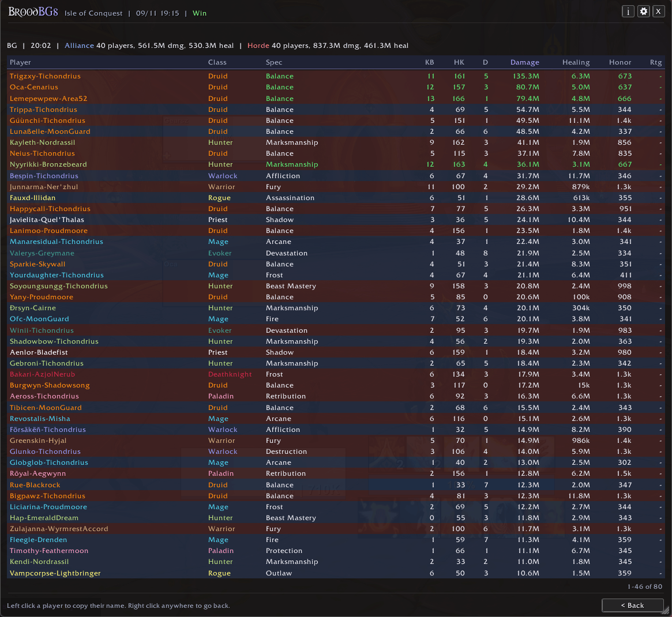Open the info button in title bar
The image size is (672, 617).
628,12
